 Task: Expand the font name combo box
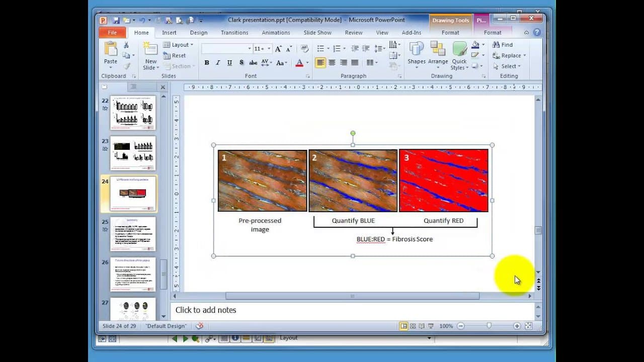click(x=249, y=49)
